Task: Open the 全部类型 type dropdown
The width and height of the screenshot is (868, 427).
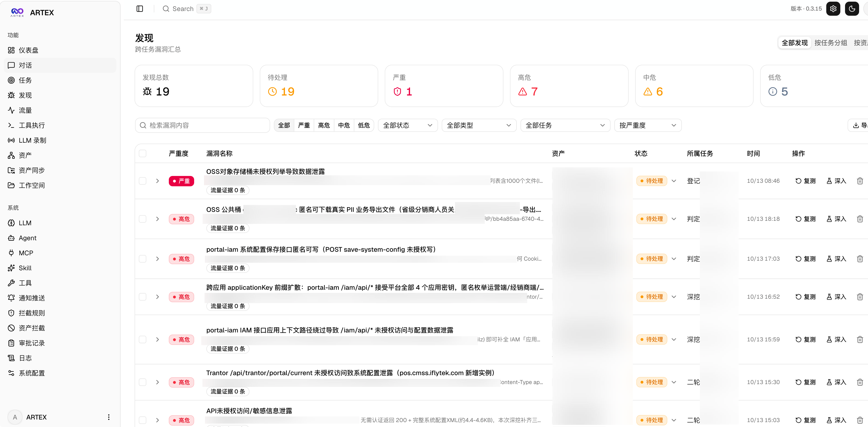Action: pos(479,125)
